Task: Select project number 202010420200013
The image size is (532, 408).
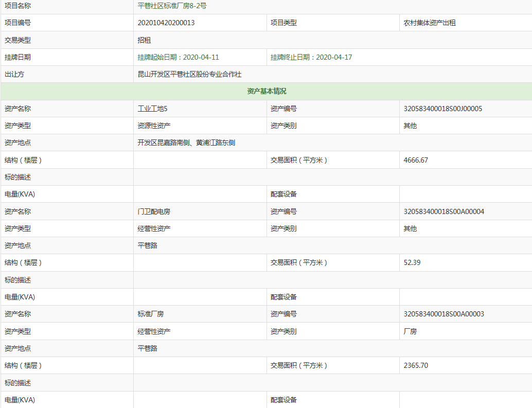Action: point(166,23)
